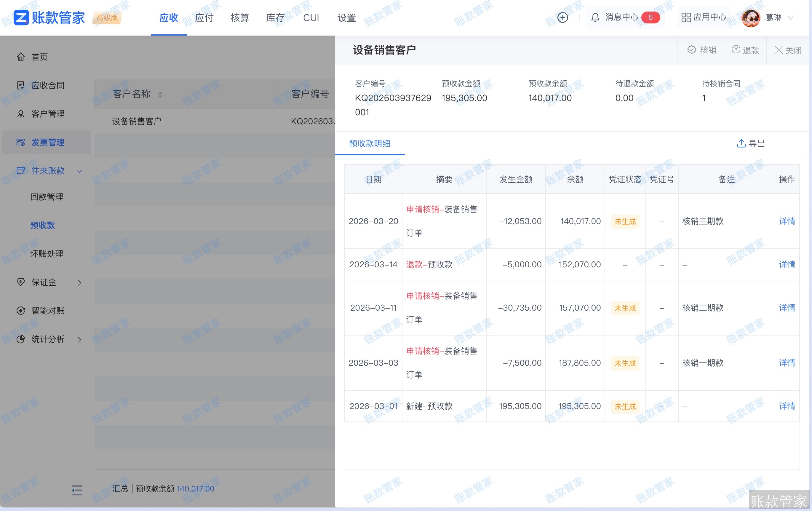Open 详情 for the 2026-03-14 refund row
Viewport: 812px width, 511px height.
click(787, 264)
